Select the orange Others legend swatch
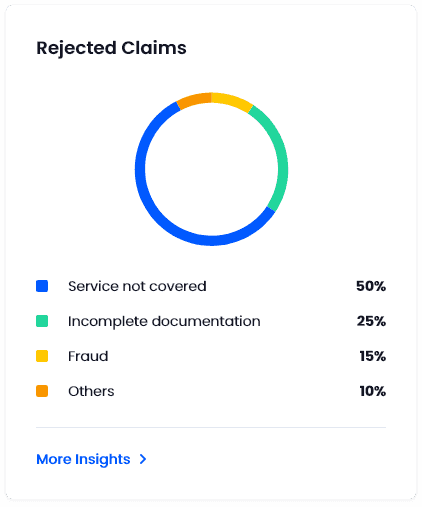422x507 pixels. pyautogui.click(x=42, y=391)
